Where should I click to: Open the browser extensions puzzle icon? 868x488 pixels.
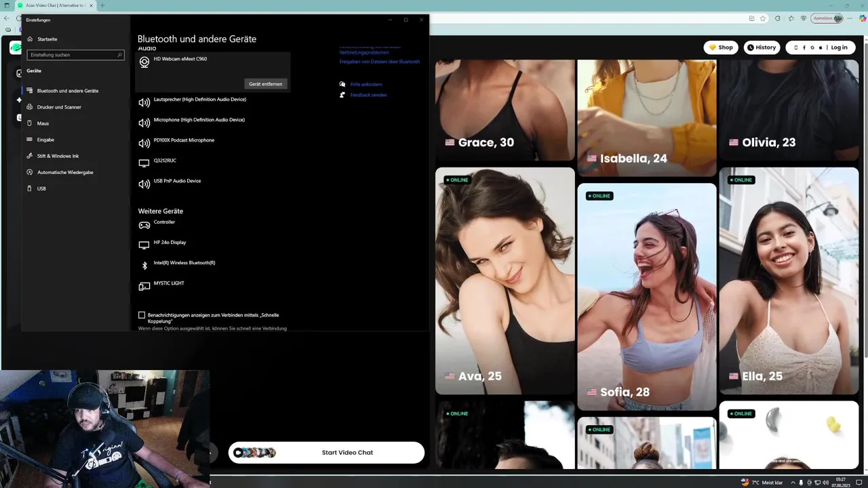[x=778, y=18]
